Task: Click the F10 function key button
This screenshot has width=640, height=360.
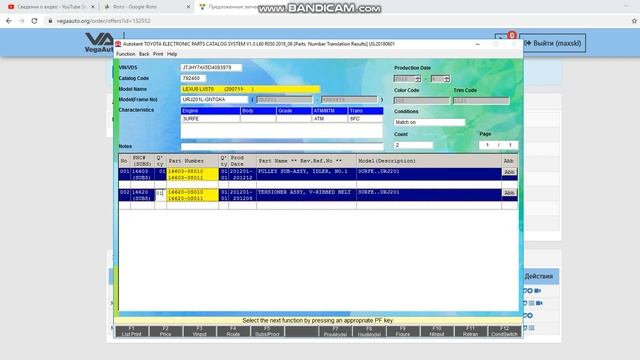Action: coord(437,331)
